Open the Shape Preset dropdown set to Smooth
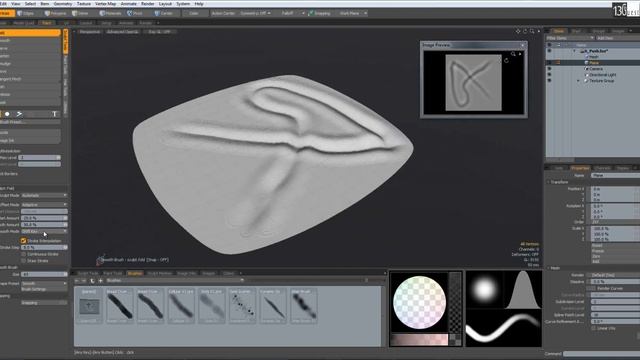Image resolution: width=640 pixels, height=360 pixels. click(44, 283)
